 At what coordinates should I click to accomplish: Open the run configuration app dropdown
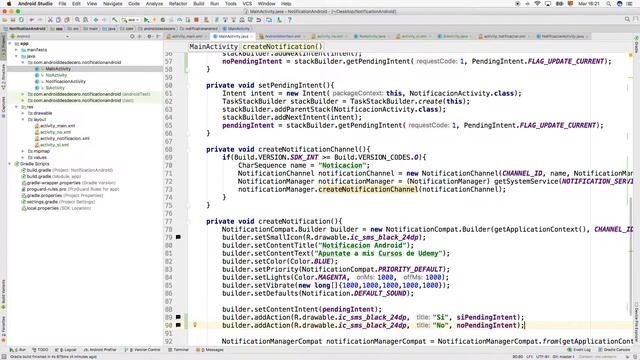click(131, 20)
